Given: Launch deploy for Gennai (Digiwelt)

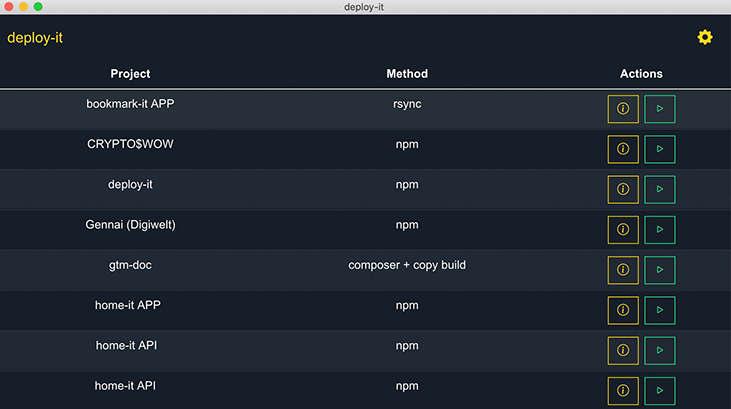Looking at the screenshot, I should pyautogui.click(x=660, y=229).
